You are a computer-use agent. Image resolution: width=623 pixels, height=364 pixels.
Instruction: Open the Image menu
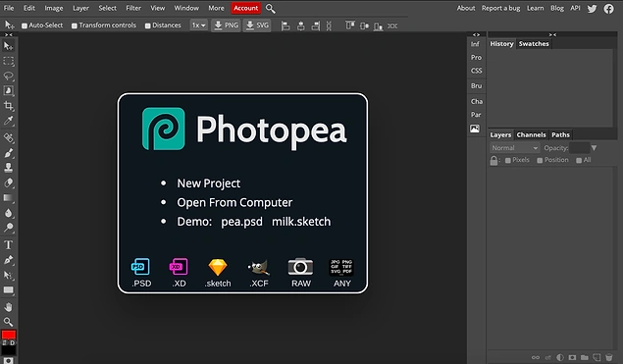tap(54, 8)
